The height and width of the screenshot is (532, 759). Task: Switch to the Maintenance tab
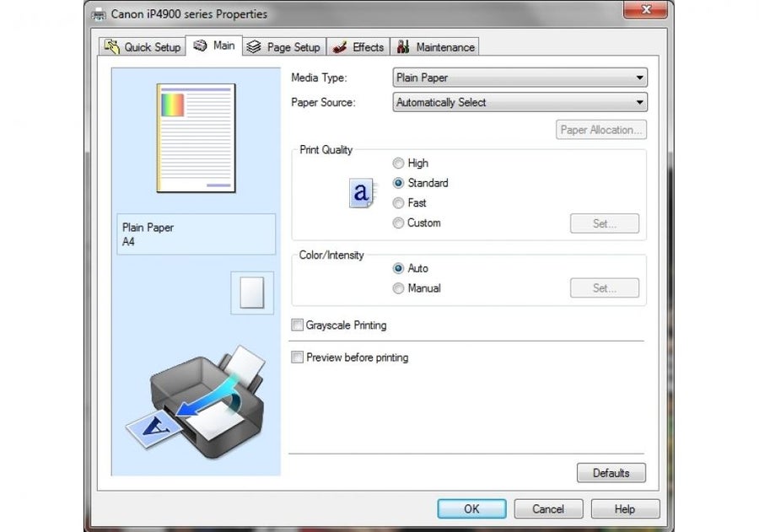434,47
